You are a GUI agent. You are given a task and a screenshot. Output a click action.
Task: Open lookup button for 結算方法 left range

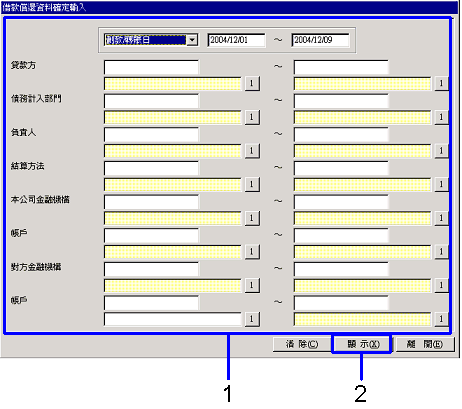coord(252,184)
